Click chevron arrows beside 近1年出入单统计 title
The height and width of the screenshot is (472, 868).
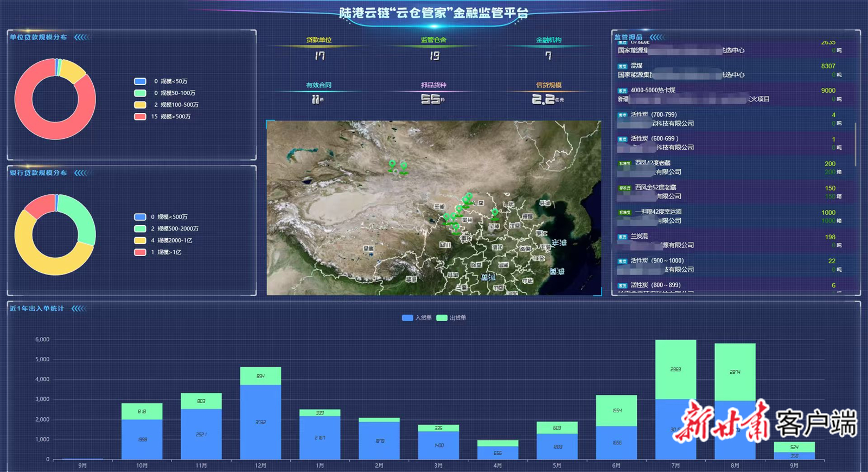(79, 309)
